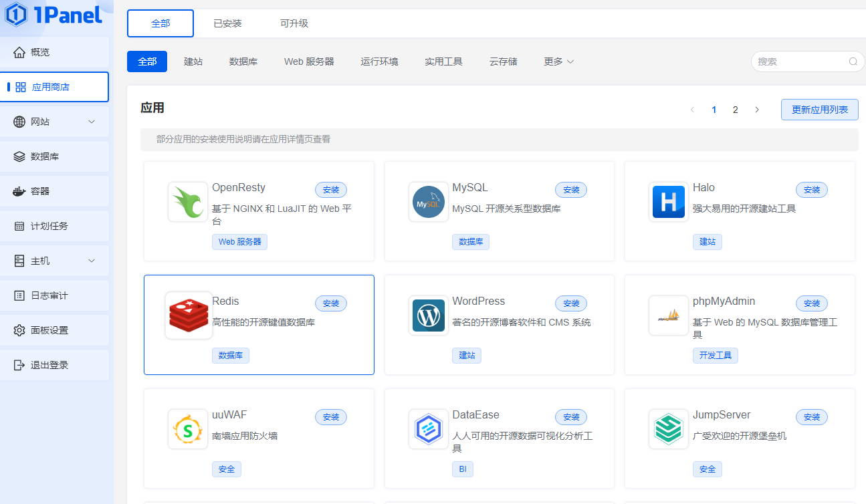Select the blue 全部 category filter
The height and width of the screenshot is (504, 866).
147,61
